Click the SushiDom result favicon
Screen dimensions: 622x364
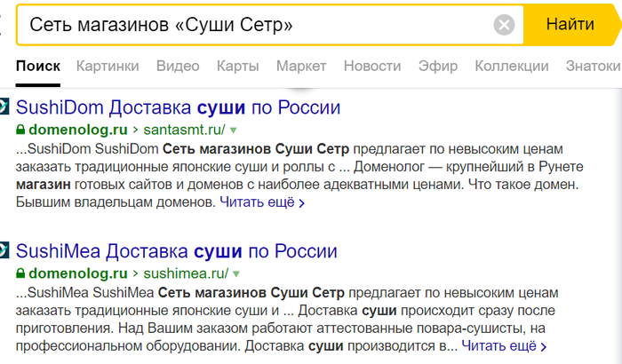tap(4, 107)
